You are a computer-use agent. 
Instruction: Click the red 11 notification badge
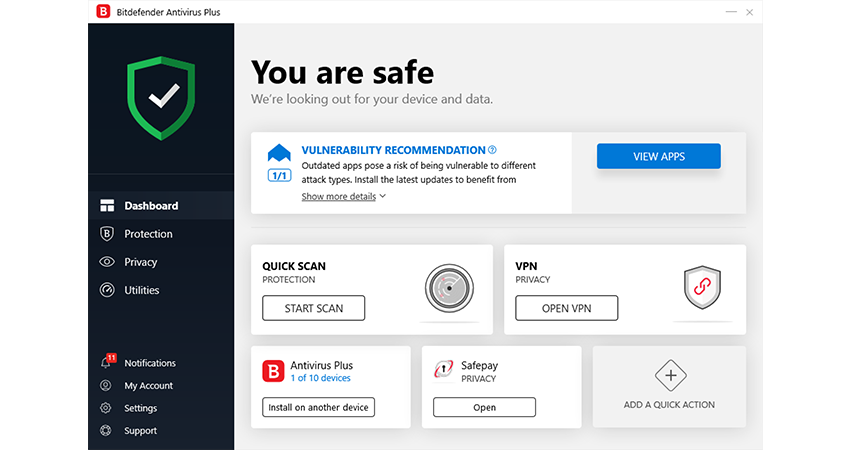112,357
